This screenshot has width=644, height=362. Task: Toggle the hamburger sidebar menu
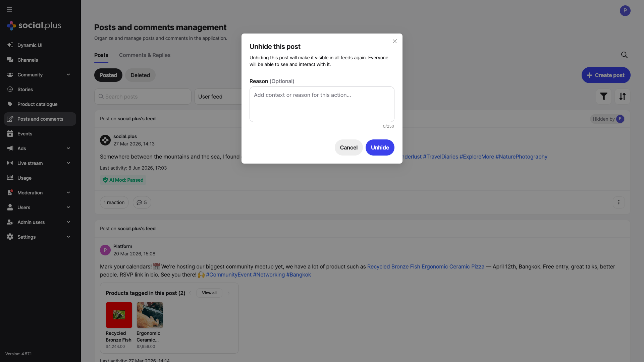[x=9, y=9]
